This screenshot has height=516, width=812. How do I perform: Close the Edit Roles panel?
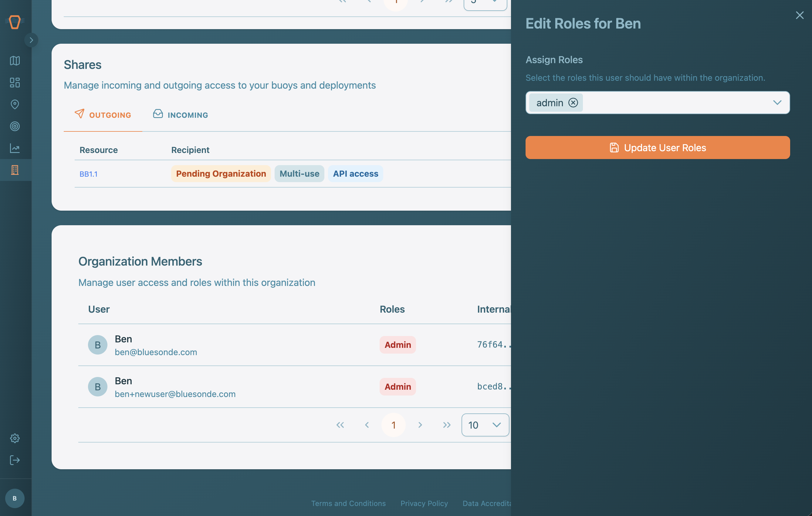click(800, 15)
